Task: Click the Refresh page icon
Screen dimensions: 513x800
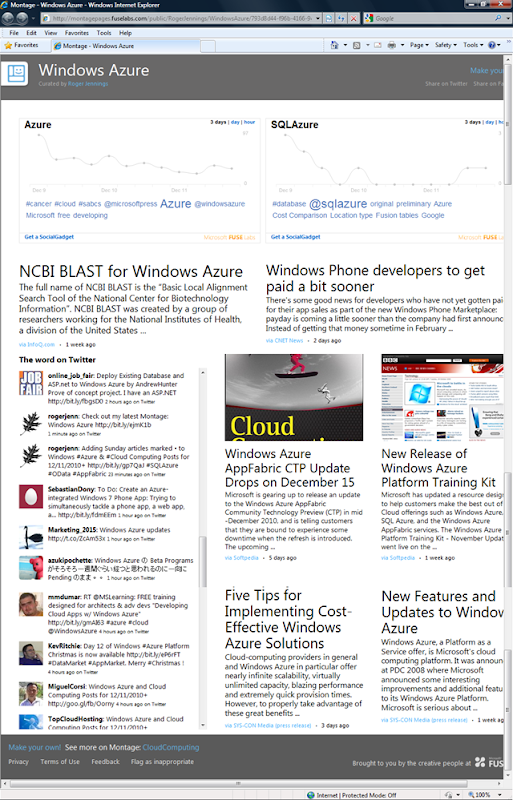Action: click(x=341, y=18)
